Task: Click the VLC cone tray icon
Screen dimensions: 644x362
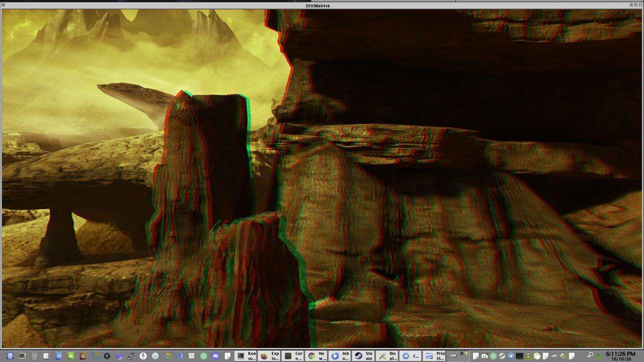Action: (x=528, y=356)
